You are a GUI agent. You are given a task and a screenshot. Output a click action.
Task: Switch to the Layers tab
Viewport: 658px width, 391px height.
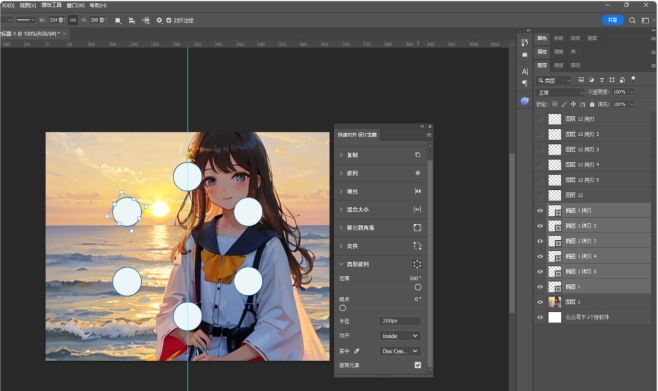coord(542,65)
